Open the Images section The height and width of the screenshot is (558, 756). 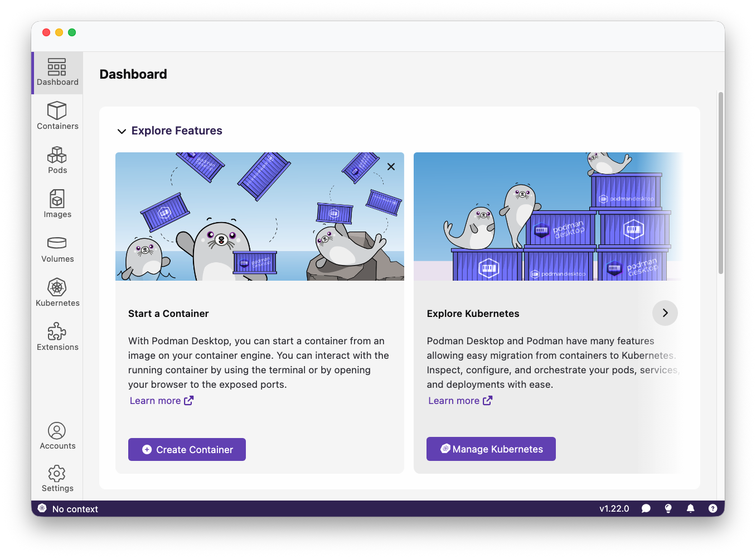pyautogui.click(x=57, y=204)
